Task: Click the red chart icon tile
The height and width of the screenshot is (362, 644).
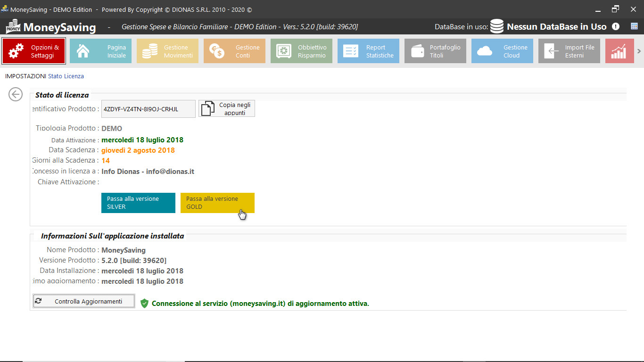Action: point(619,51)
